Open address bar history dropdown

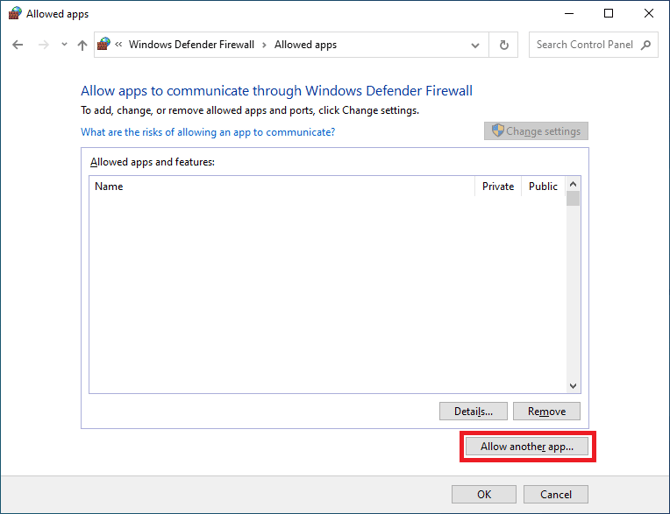tap(475, 45)
